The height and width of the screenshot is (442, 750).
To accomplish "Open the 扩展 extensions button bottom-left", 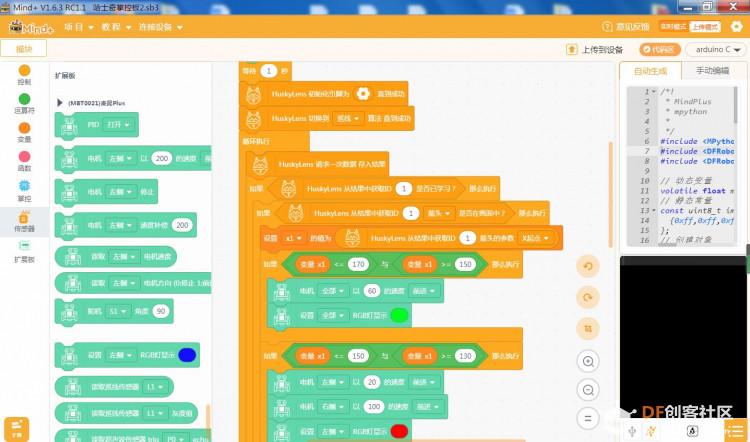I will (x=16, y=429).
